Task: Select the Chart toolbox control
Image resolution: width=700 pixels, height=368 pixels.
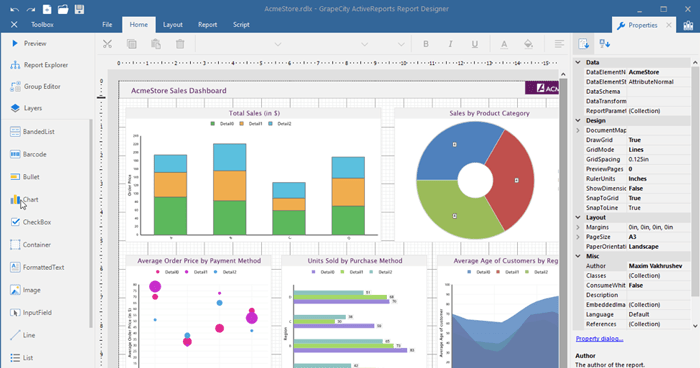Action: (x=24, y=200)
